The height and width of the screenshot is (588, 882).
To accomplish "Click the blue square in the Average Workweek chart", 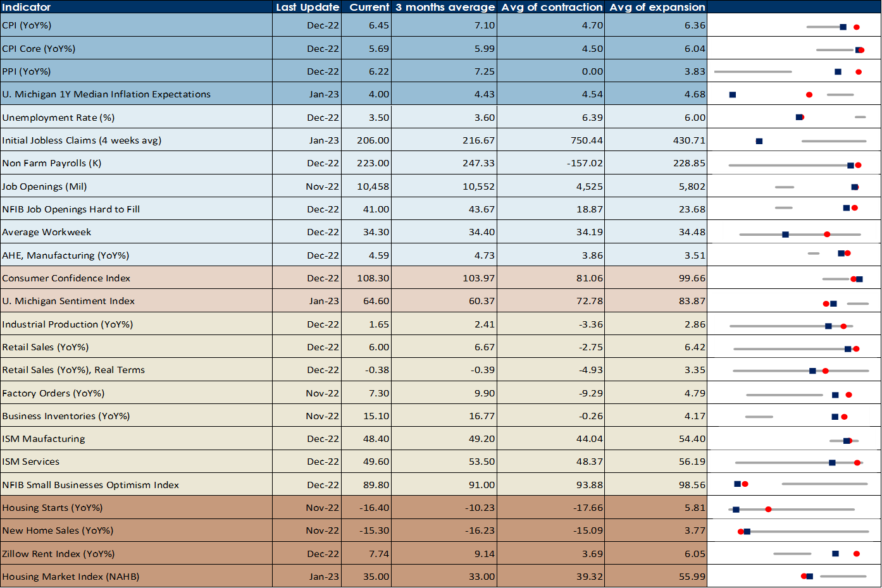I will tap(785, 235).
